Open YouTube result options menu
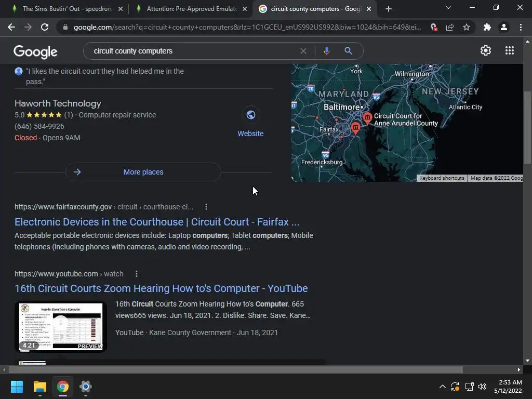 pyautogui.click(x=137, y=274)
